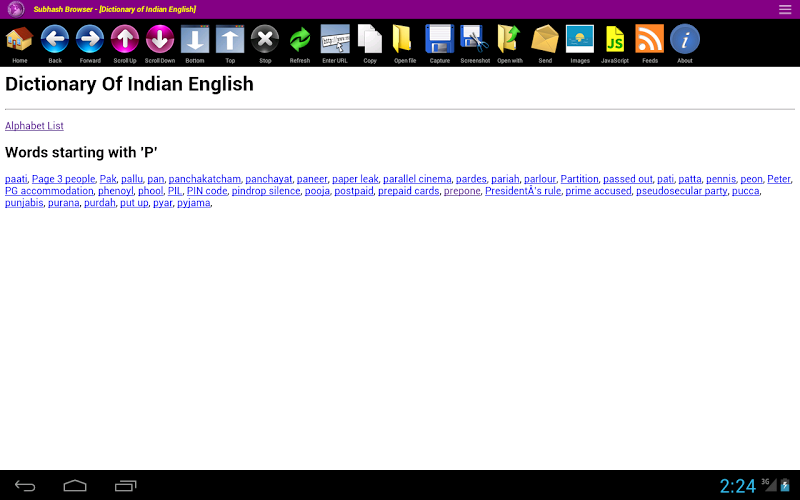Refresh the current page

pyautogui.click(x=300, y=39)
